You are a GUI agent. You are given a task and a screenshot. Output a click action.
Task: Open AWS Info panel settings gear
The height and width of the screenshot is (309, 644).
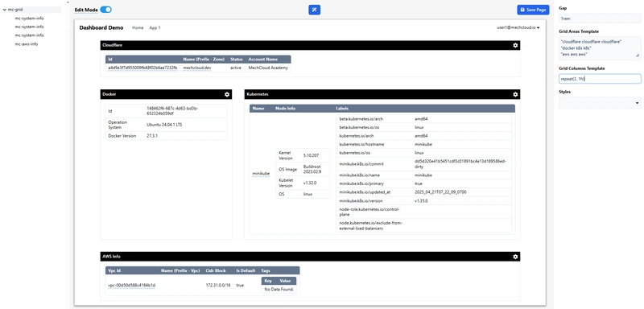pos(515,257)
